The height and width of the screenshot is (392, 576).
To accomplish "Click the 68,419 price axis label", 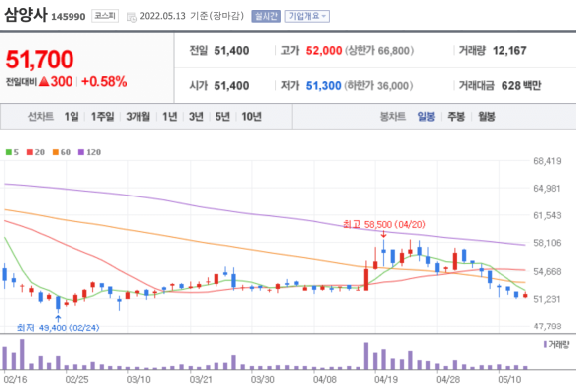I will tap(547, 161).
